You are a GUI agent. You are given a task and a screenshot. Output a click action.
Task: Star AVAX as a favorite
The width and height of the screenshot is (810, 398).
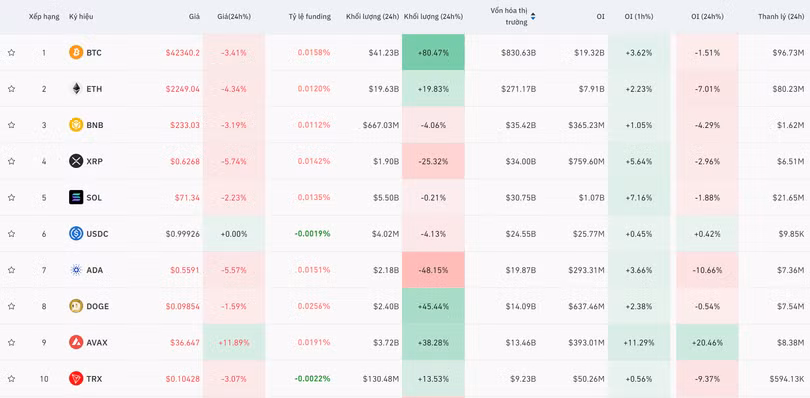pyautogui.click(x=11, y=342)
